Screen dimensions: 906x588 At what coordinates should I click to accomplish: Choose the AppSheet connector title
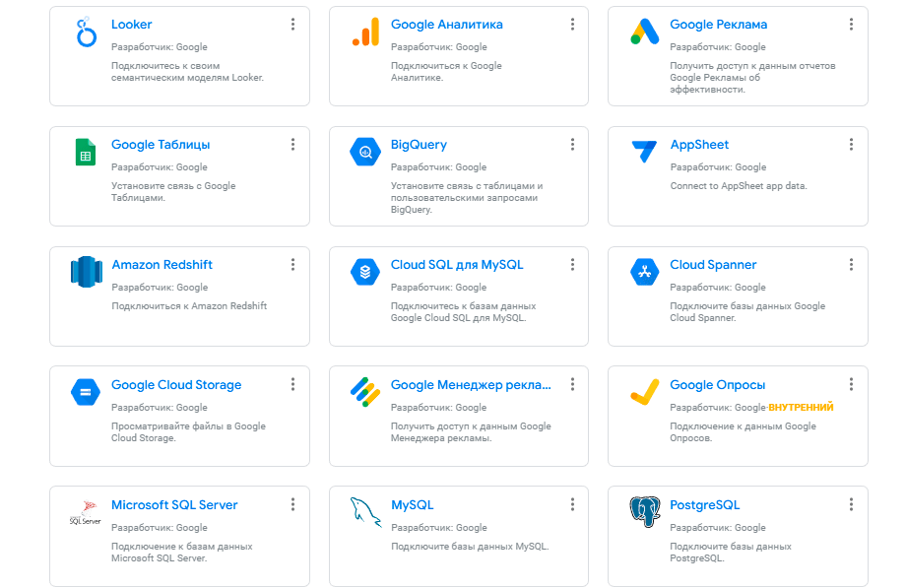click(699, 145)
